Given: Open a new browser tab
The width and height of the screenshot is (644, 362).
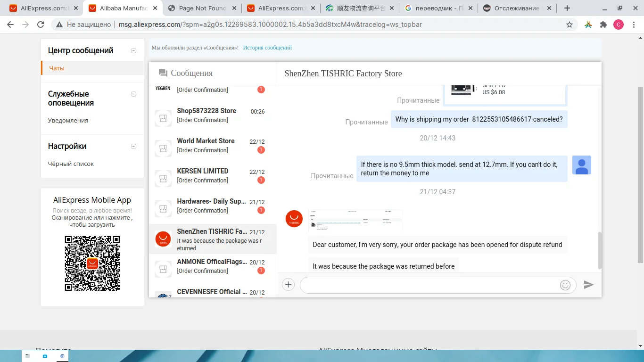Looking at the screenshot, I should (567, 8).
